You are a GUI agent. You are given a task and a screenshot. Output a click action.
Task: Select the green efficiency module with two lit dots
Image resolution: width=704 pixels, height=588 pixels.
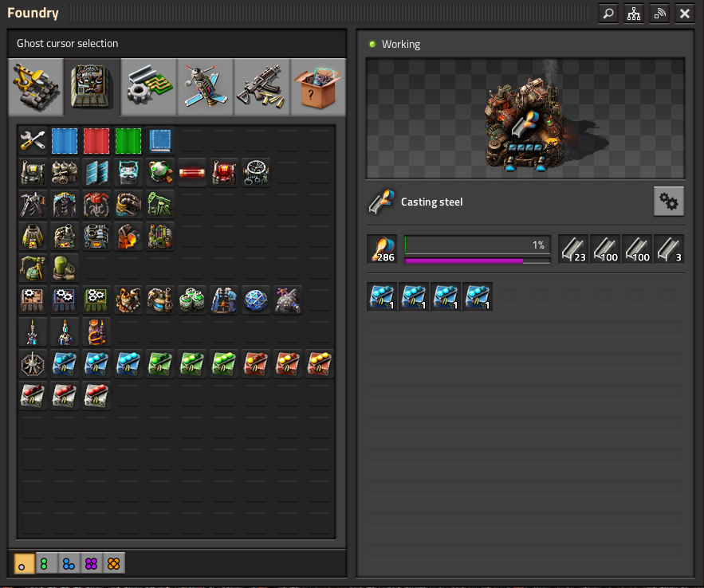[192, 364]
